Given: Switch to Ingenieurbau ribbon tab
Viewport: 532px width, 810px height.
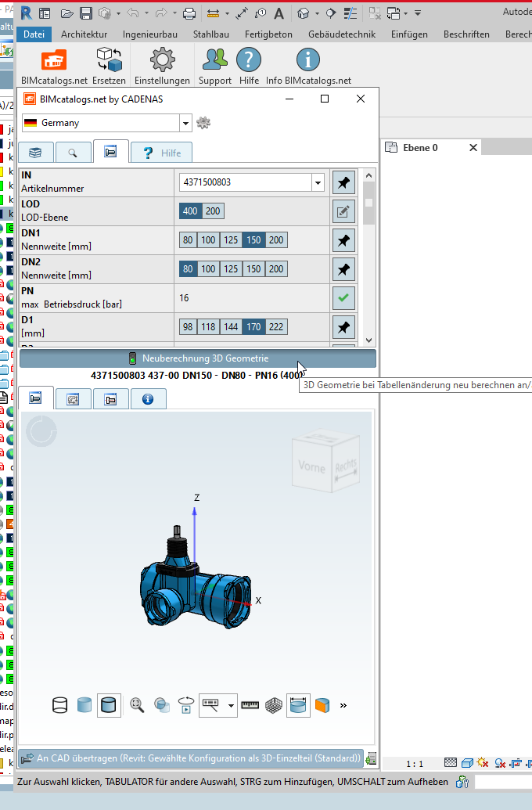Looking at the screenshot, I should pos(149,34).
